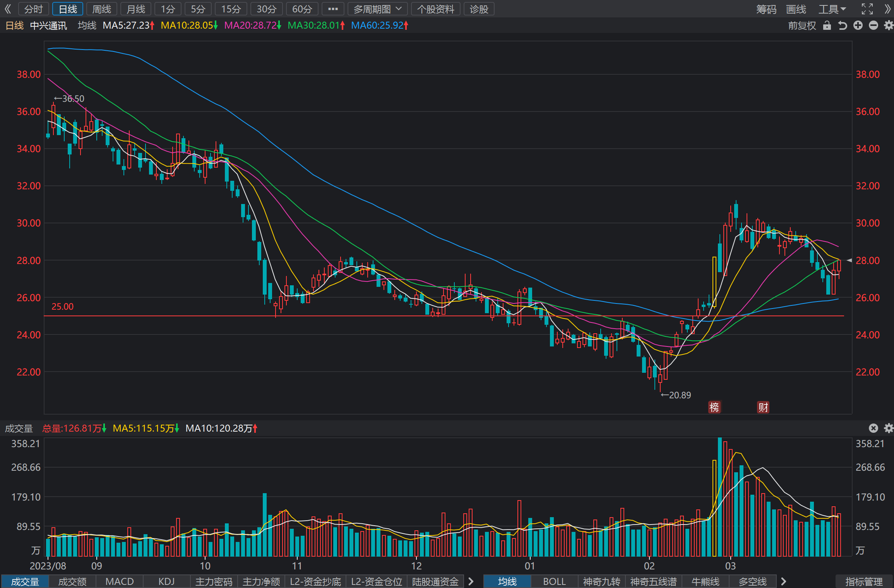Open 前复权 price adjustment selector

pos(802,26)
